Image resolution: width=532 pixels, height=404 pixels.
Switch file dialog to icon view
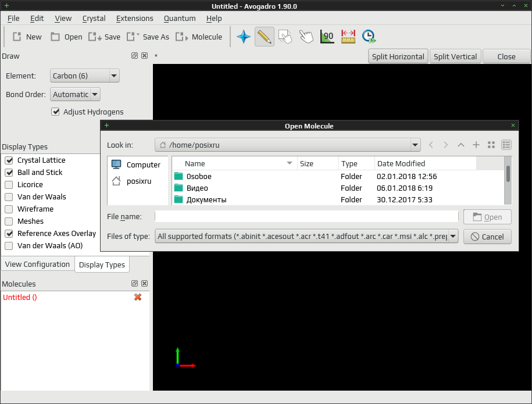coord(491,145)
